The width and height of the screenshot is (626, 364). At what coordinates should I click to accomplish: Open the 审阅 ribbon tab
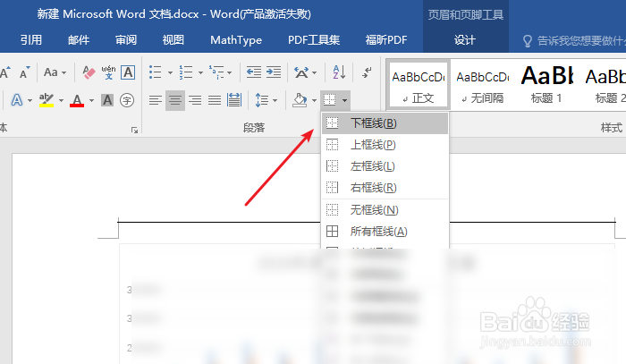click(x=126, y=40)
